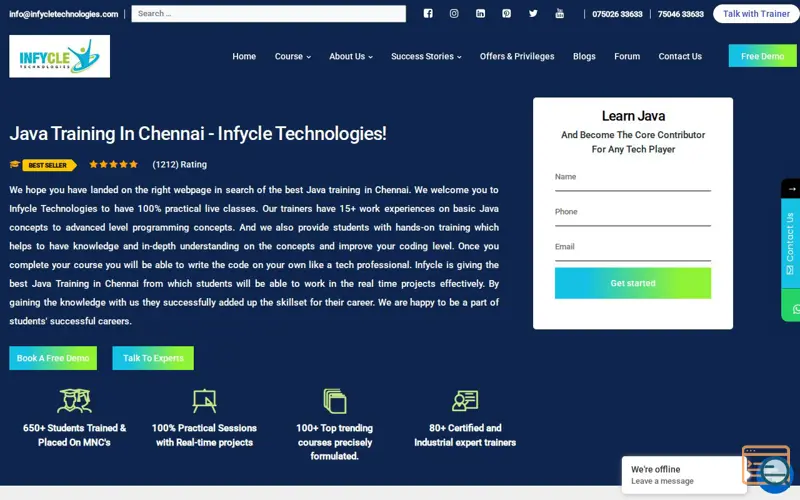The width and height of the screenshot is (800, 500).
Task: Collapse the side panel arrow tab
Action: pos(791,189)
